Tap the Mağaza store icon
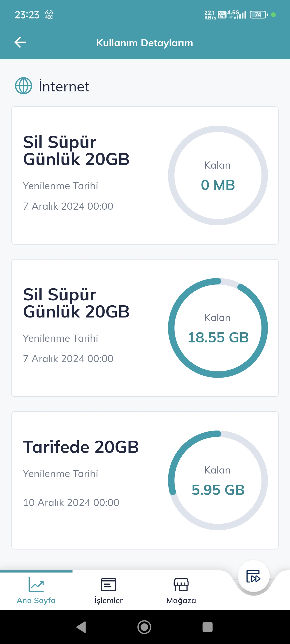 181,585
